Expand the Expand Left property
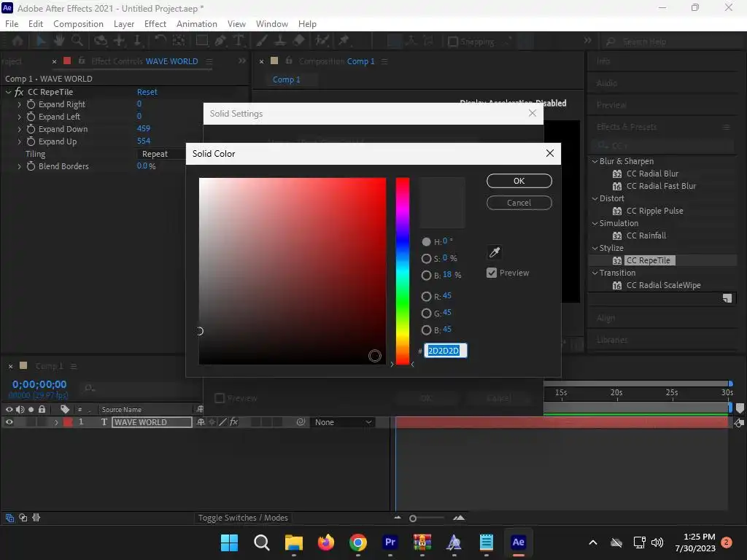The image size is (747, 560). (x=19, y=117)
